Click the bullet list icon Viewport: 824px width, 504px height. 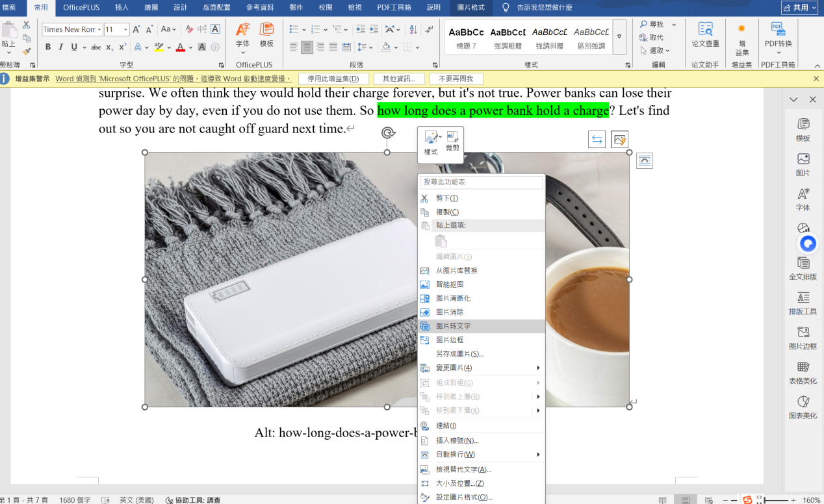[x=294, y=29]
